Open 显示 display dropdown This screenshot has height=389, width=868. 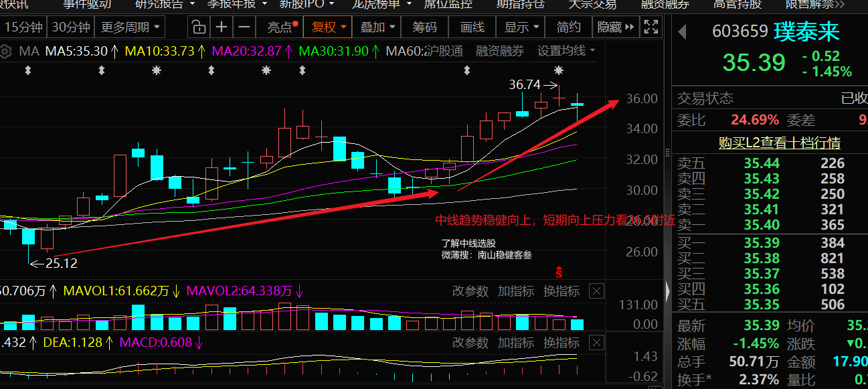[x=522, y=27]
